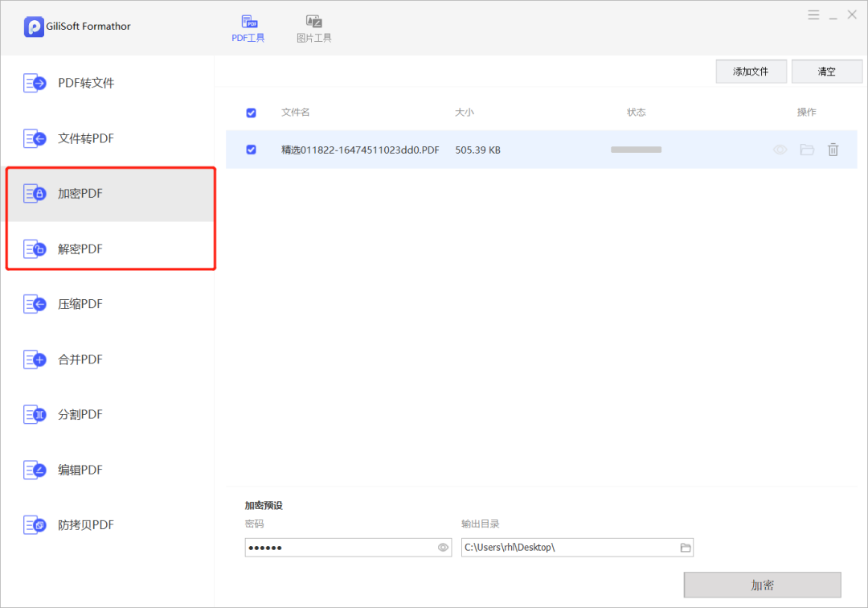
Task: Click the progress bar in 状态 column
Action: (x=636, y=149)
